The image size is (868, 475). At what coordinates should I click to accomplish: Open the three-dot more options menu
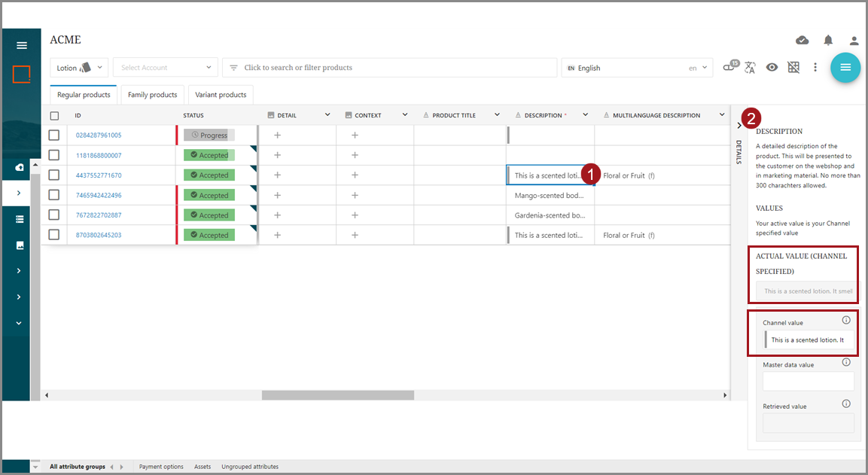pos(815,68)
